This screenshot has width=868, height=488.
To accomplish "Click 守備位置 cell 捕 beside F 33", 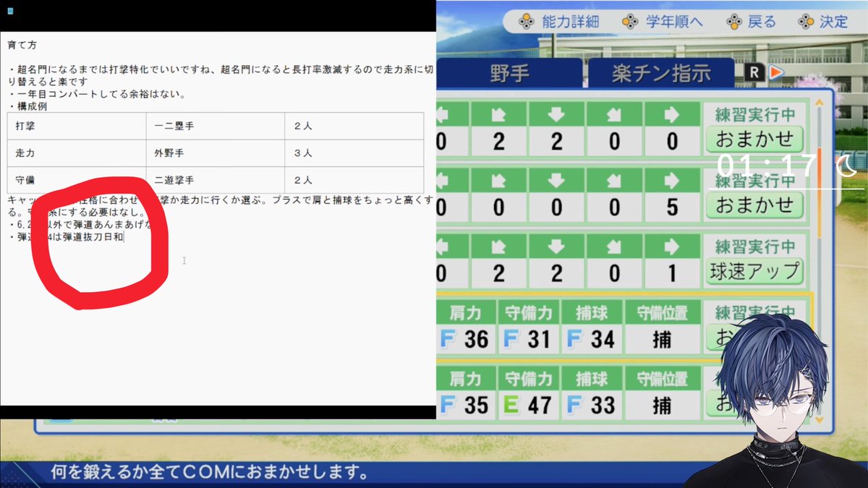I will 662,405.
